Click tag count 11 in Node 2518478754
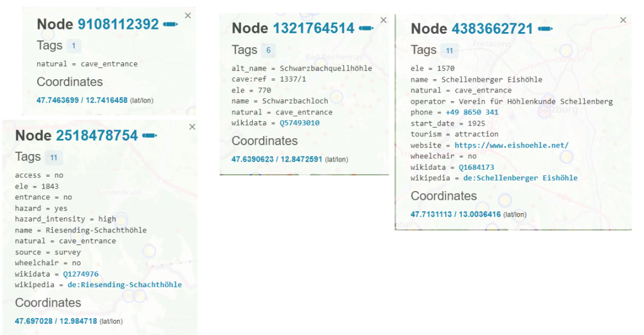644x335 pixels. click(54, 157)
